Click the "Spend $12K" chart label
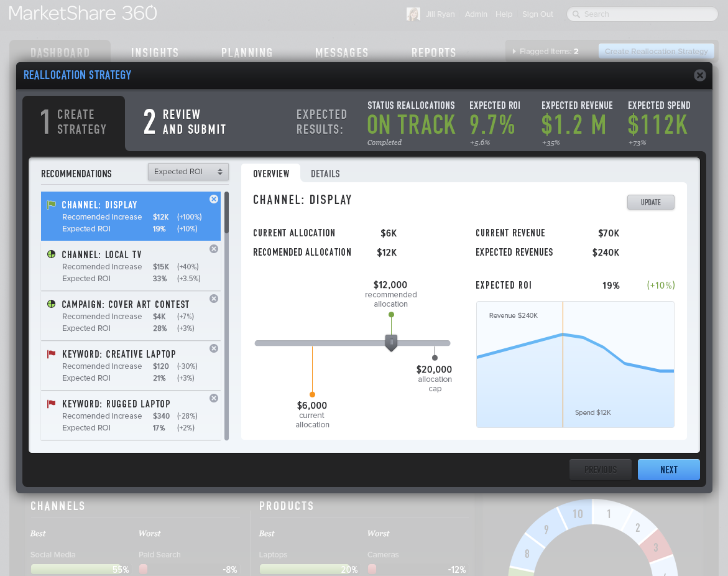728x576 pixels. [593, 412]
